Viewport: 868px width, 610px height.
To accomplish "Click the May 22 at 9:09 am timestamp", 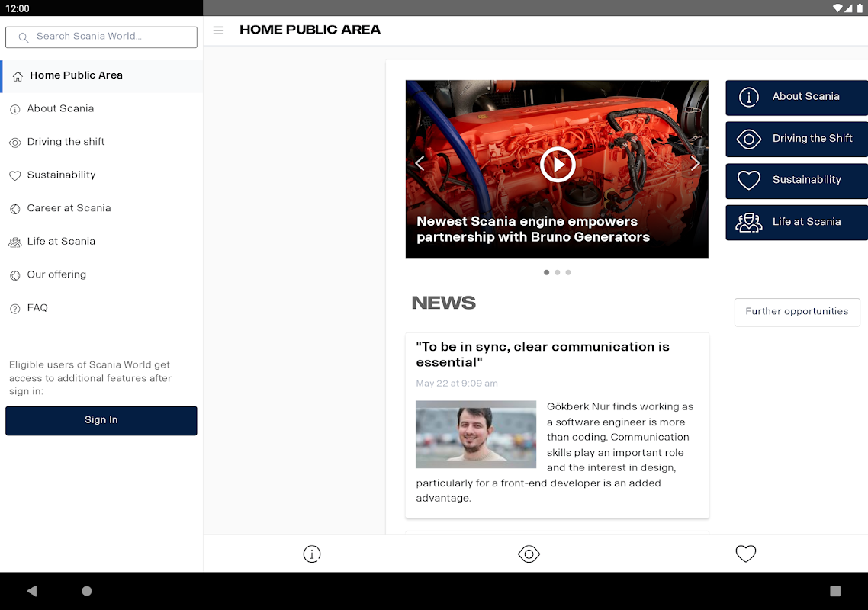I will click(x=457, y=383).
